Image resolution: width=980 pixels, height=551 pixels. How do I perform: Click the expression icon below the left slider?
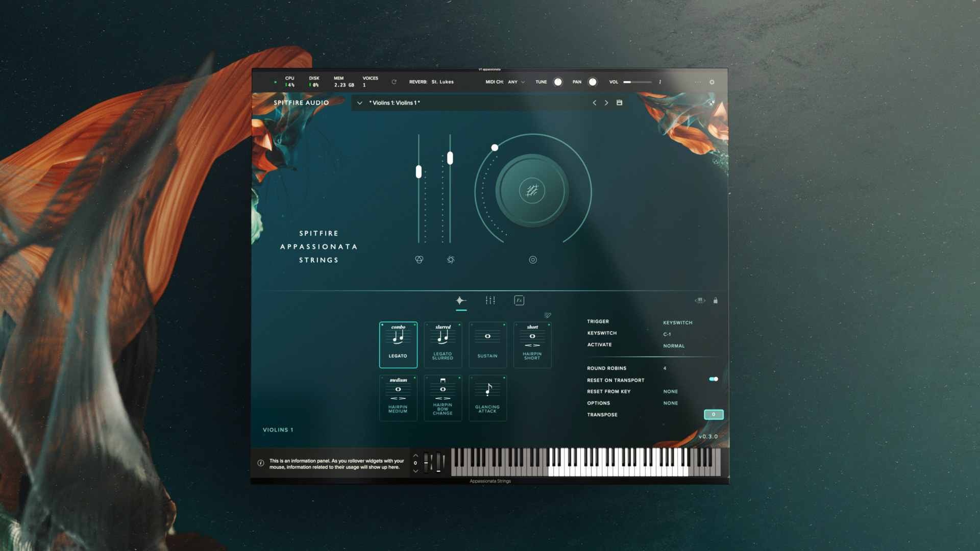419,260
